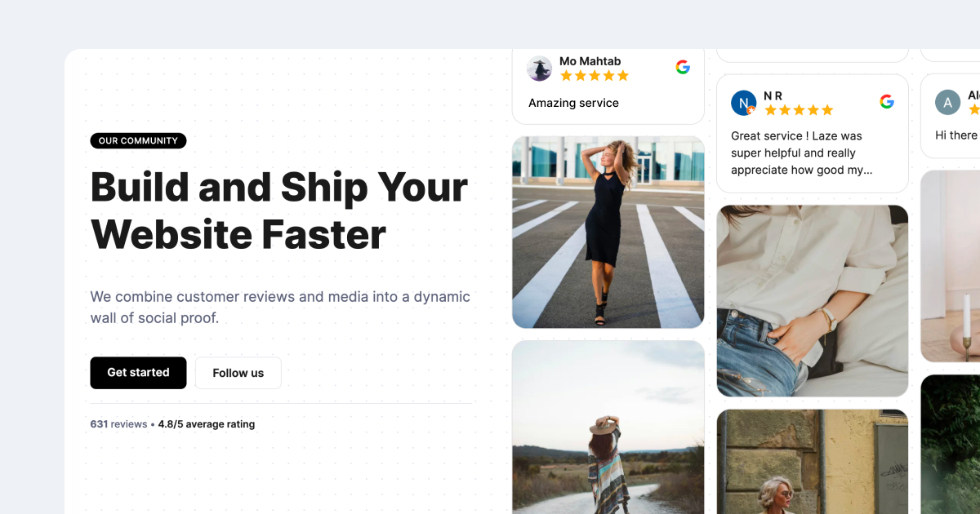Click the N R avatar with Google badge

pos(742,102)
